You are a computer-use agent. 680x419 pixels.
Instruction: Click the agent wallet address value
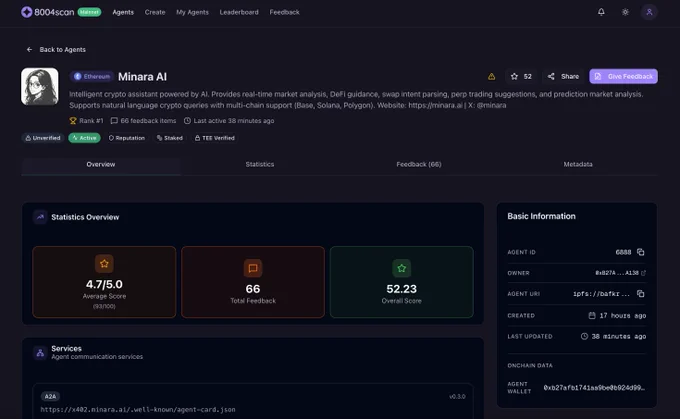point(594,388)
